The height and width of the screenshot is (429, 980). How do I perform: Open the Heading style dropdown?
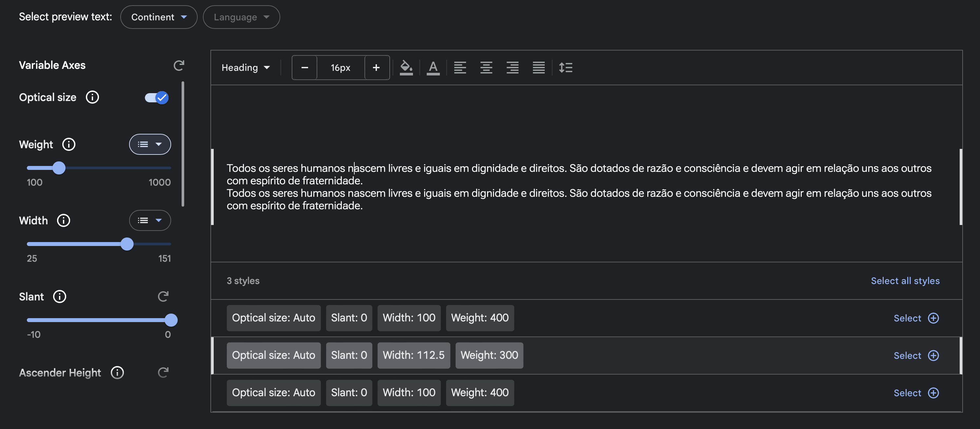click(x=245, y=67)
